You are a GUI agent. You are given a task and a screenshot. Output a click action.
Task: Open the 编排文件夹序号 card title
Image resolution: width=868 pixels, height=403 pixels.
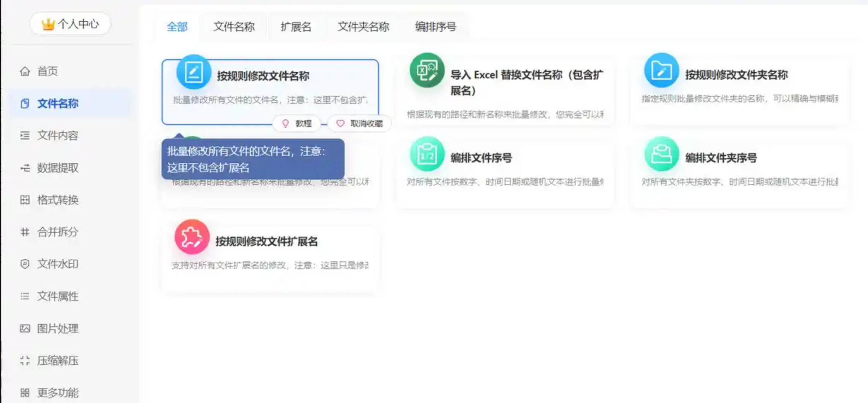coord(721,158)
